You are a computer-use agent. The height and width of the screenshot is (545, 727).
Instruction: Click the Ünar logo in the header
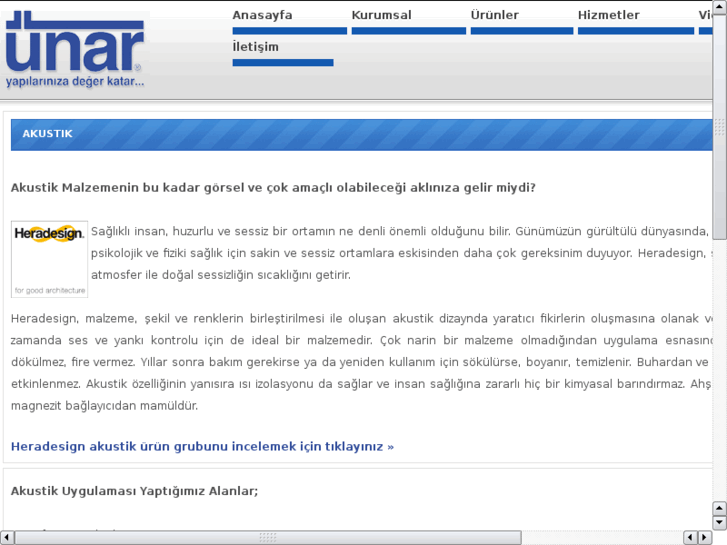coord(75,49)
